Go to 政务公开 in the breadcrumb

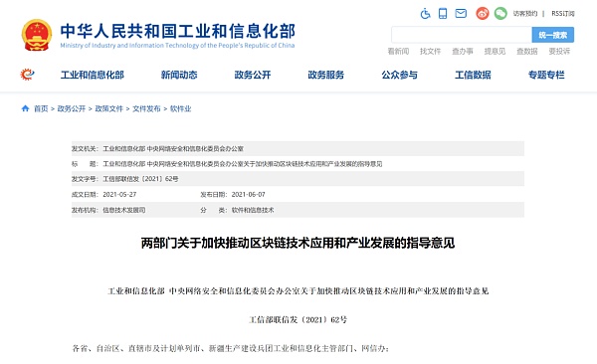tap(72, 108)
